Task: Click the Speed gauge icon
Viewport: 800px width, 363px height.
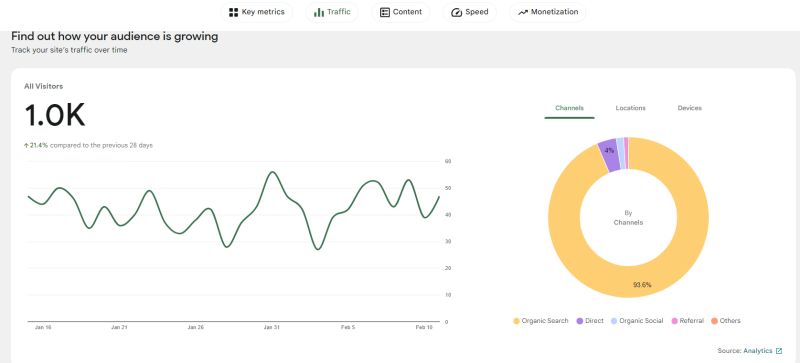Action: point(457,12)
